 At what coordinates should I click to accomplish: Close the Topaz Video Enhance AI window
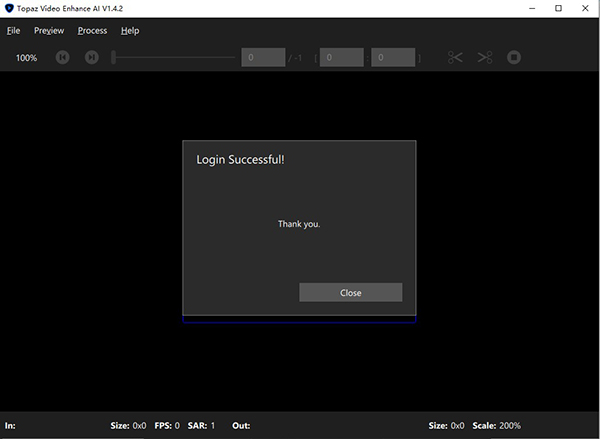[x=585, y=8]
